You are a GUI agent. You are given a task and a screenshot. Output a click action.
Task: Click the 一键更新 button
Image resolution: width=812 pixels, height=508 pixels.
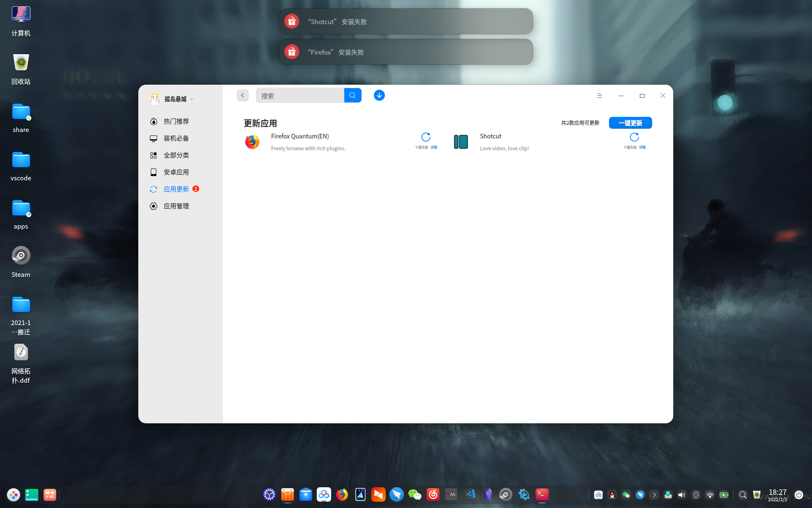click(630, 123)
